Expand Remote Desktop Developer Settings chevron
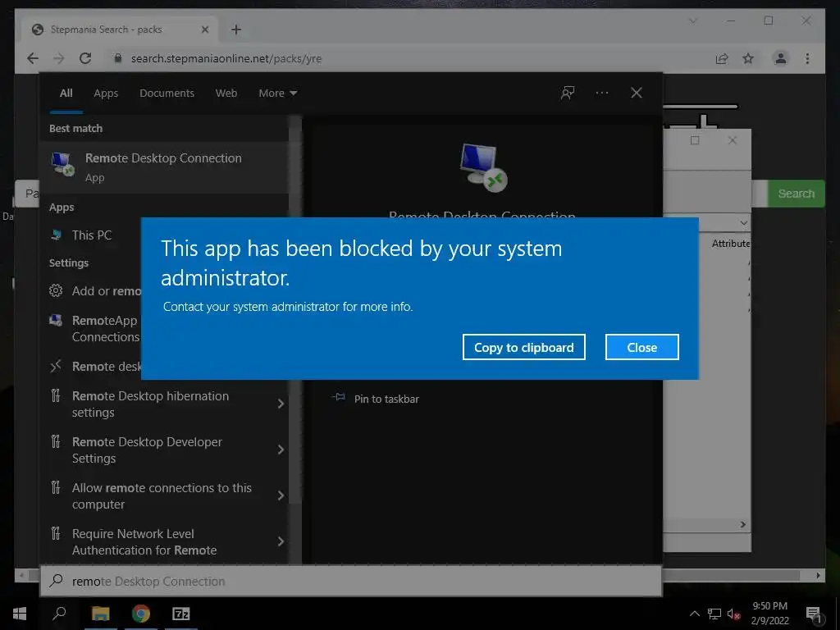This screenshot has width=840, height=630. tap(281, 450)
